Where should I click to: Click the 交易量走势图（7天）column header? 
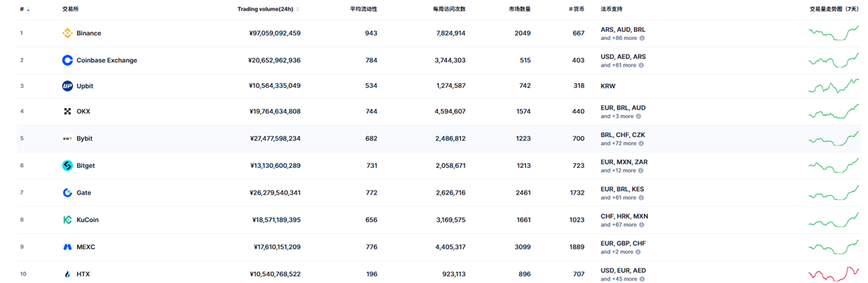(x=833, y=9)
